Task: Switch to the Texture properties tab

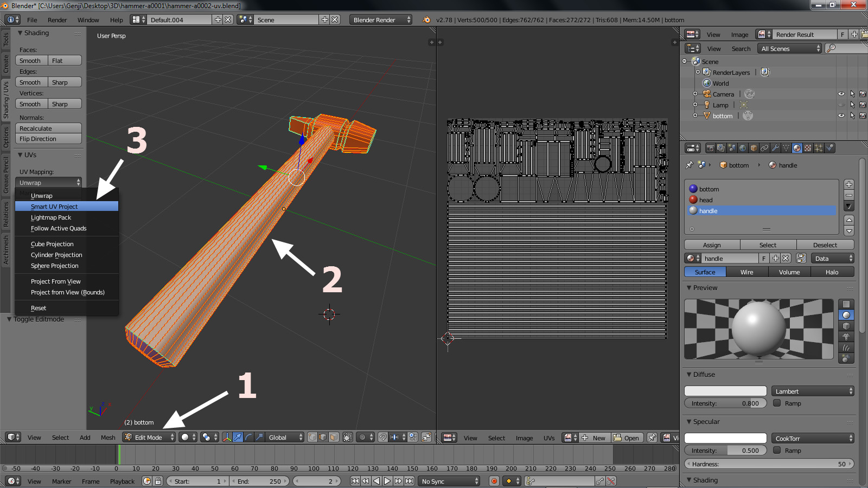Action: point(808,148)
